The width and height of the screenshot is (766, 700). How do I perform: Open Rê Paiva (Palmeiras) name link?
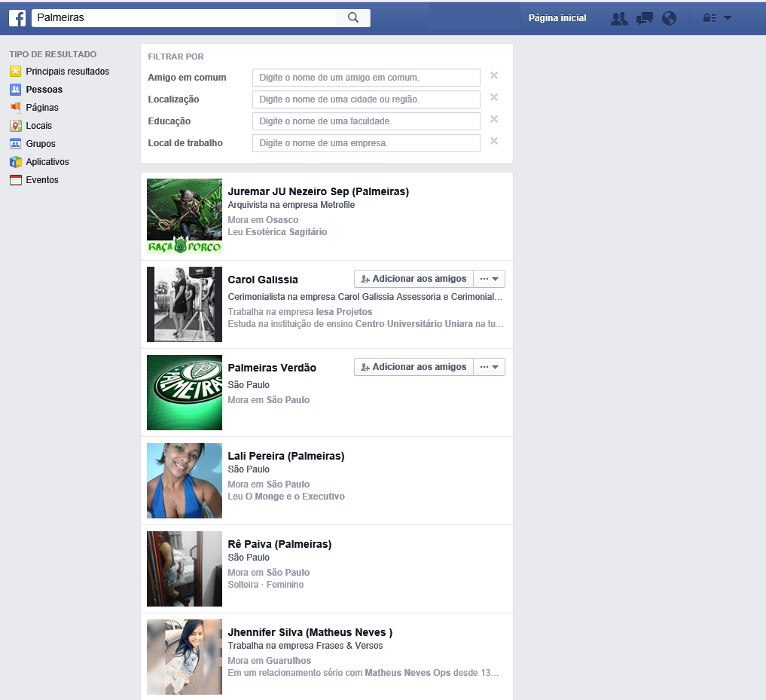[x=280, y=544]
